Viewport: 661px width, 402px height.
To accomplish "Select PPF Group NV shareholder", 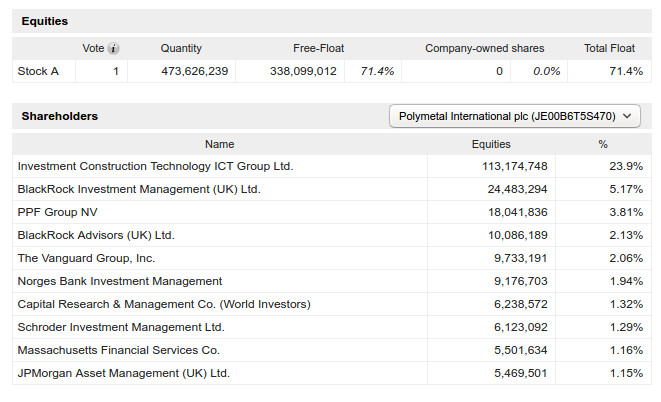I will click(x=57, y=212).
